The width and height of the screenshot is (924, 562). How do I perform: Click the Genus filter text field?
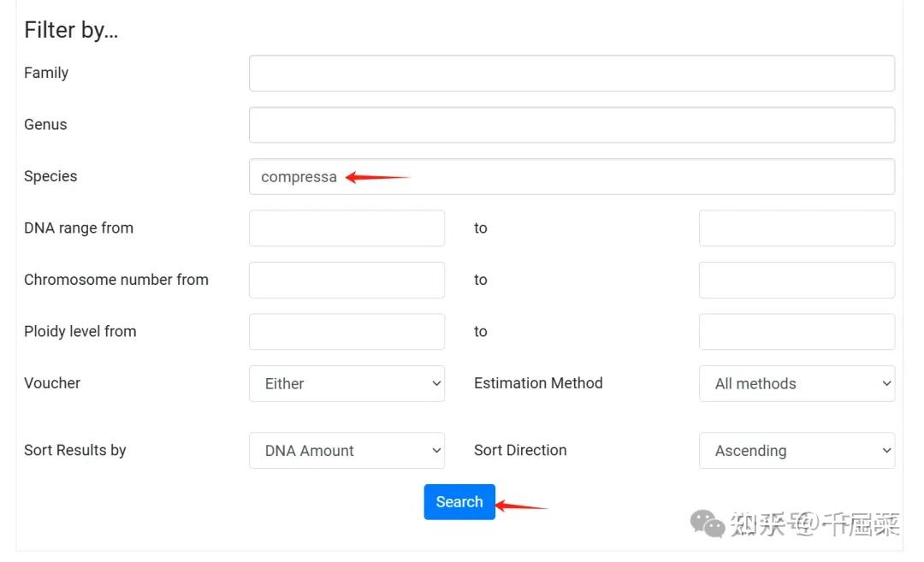pos(572,125)
